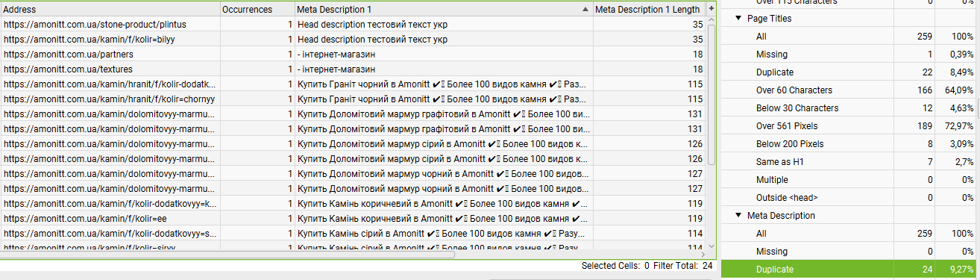Collapse the Page Titles section
980x280 pixels.
pyautogui.click(x=738, y=18)
